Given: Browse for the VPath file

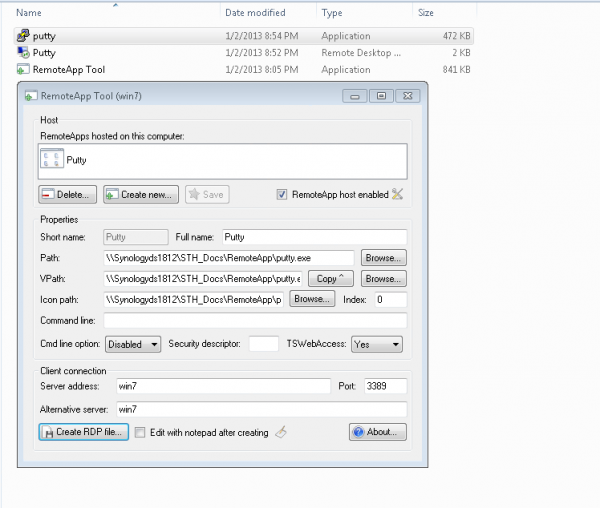Looking at the screenshot, I should [383, 278].
